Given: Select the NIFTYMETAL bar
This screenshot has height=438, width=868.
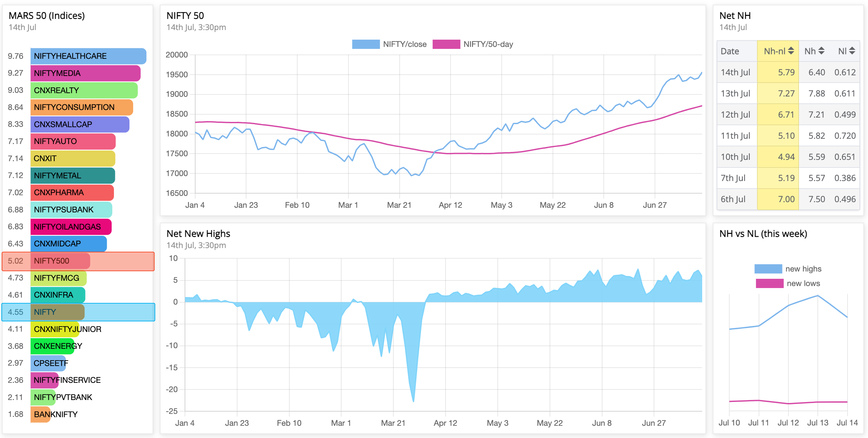Looking at the screenshot, I should [x=73, y=175].
